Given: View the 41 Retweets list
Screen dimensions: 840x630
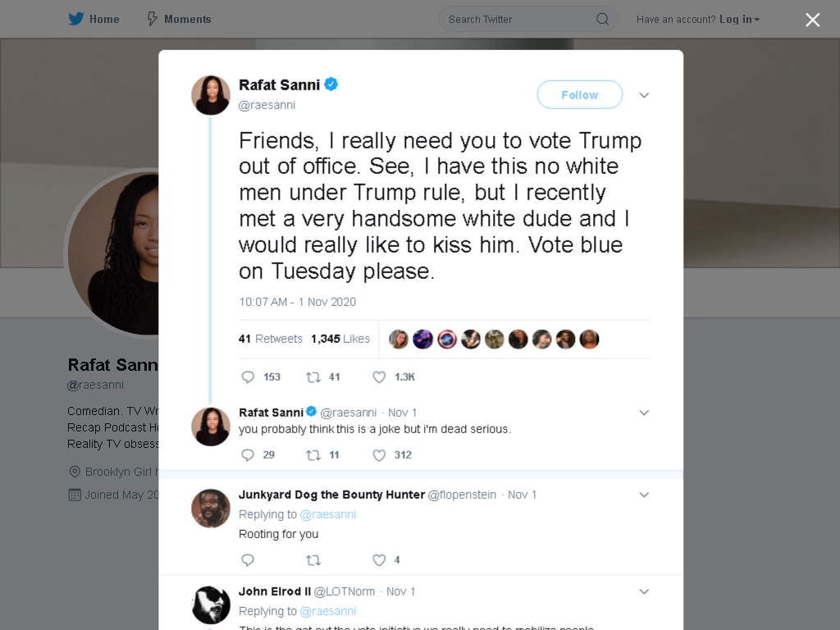Looking at the screenshot, I should click(271, 339).
